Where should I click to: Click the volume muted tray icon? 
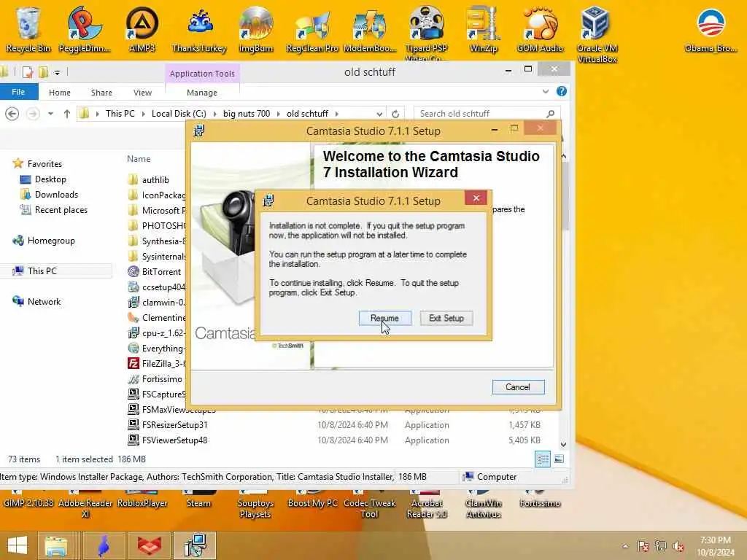[x=678, y=546]
